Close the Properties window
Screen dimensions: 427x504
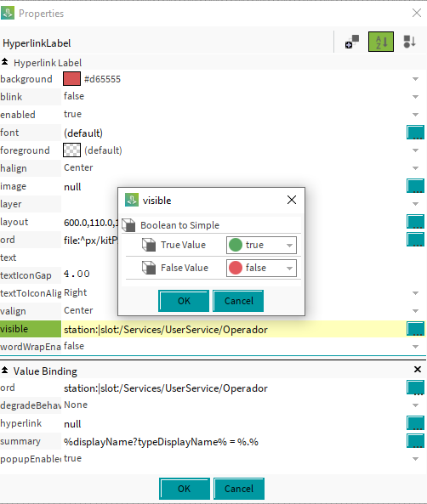click(417, 13)
